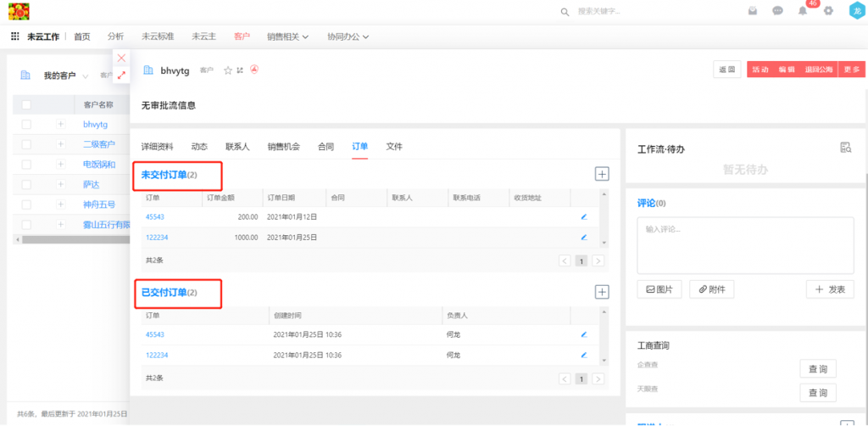Select the checkbox beside 电饭锅和

coord(26,164)
